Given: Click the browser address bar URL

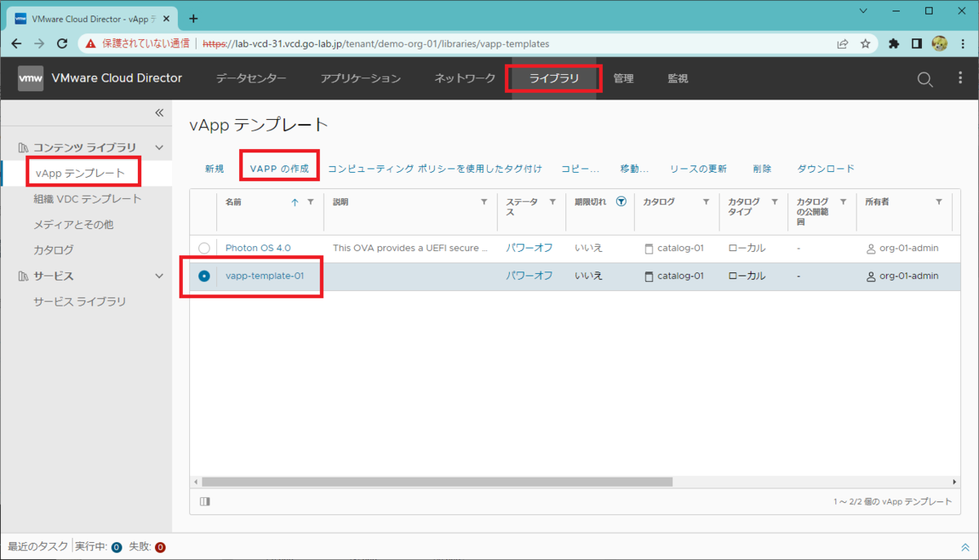Looking at the screenshot, I should [375, 43].
